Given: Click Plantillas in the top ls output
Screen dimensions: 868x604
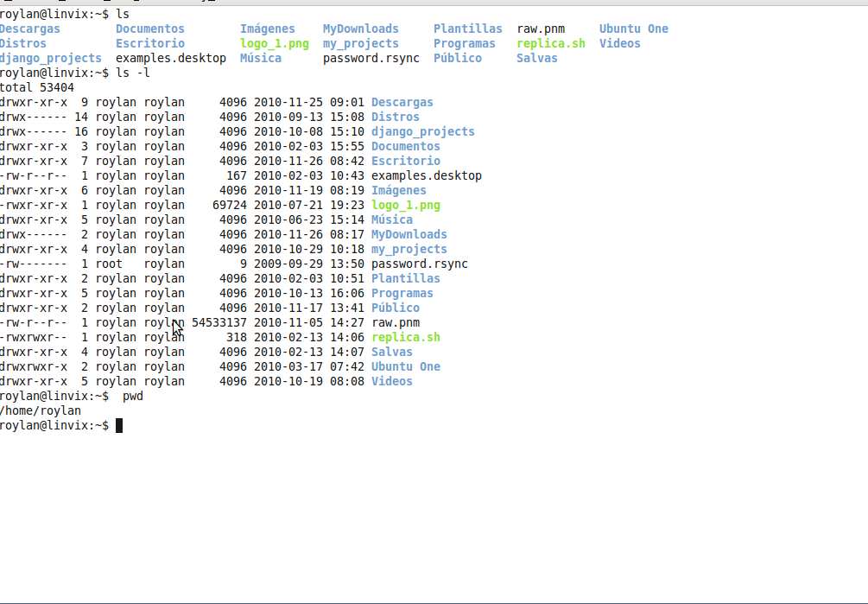Looking at the screenshot, I should click(x=467, y=29).
